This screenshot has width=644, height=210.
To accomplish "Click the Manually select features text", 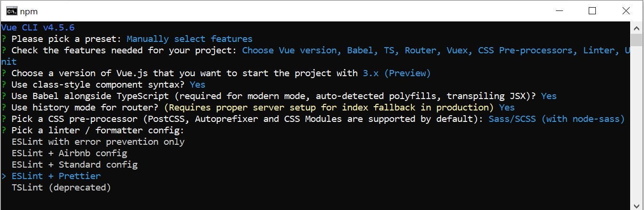I will 190,39.
